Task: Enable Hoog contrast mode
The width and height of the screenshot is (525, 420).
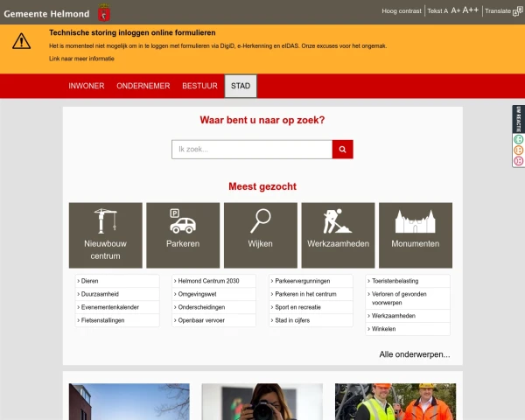Action: click(x=402, y=11)
